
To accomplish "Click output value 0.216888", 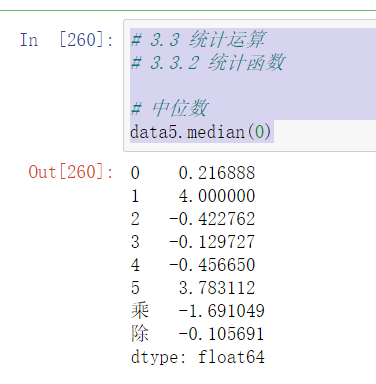I will pos(217,173).
